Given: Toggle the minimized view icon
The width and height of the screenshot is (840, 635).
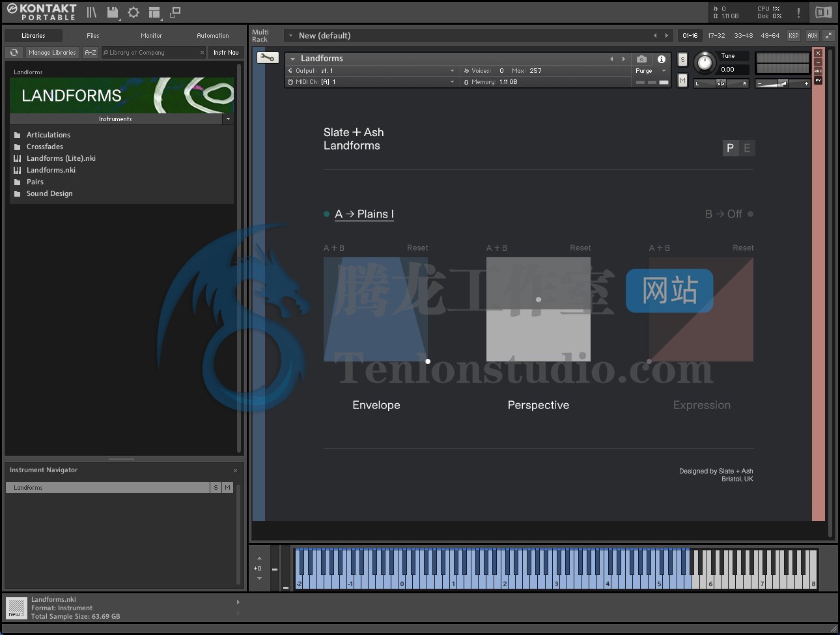Looking at the screenshot, I should pos(175,12).
